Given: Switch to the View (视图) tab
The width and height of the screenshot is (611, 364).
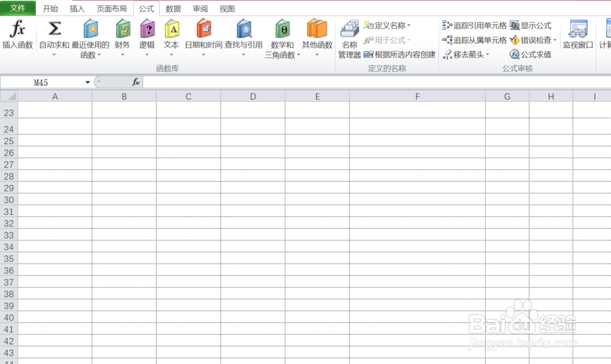Looking at the screenshot, I should 227,9.
